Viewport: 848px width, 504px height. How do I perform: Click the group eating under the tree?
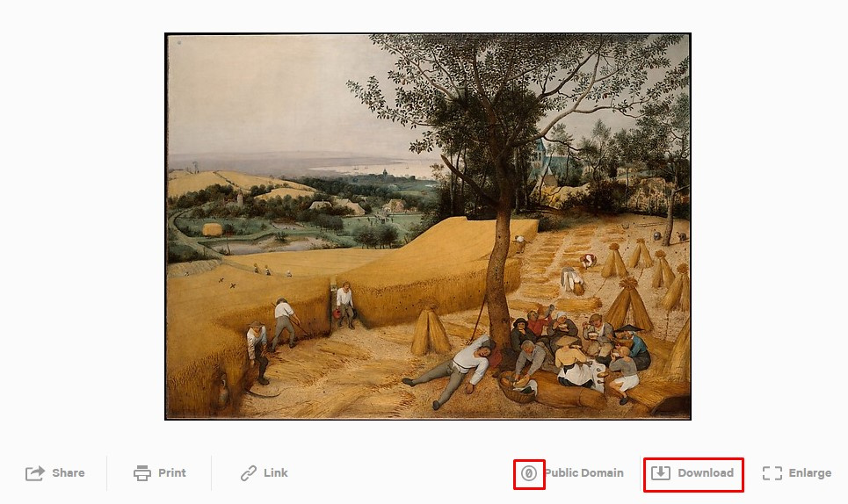[579, 351]
